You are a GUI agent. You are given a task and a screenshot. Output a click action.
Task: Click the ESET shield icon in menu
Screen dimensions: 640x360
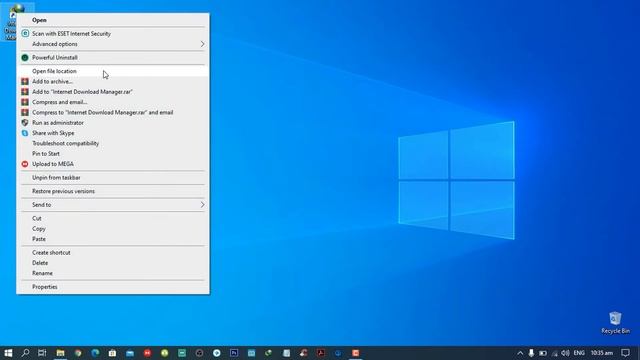[25, 33]
